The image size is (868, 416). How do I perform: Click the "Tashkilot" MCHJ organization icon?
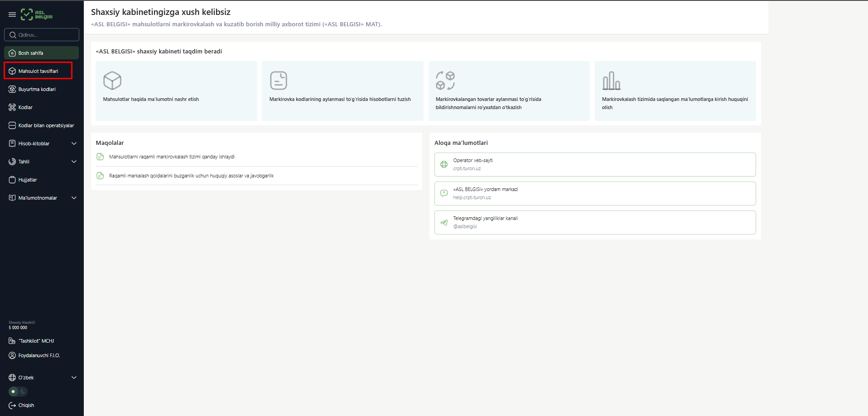pos(12,341)
